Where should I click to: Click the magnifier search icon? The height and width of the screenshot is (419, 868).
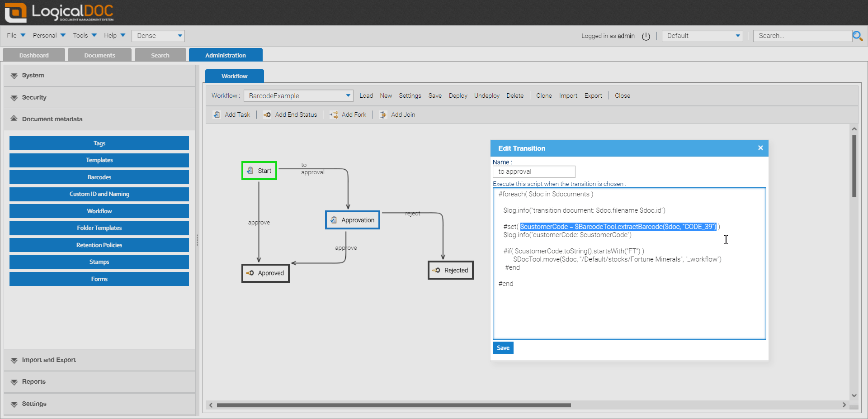click(857, 36)
